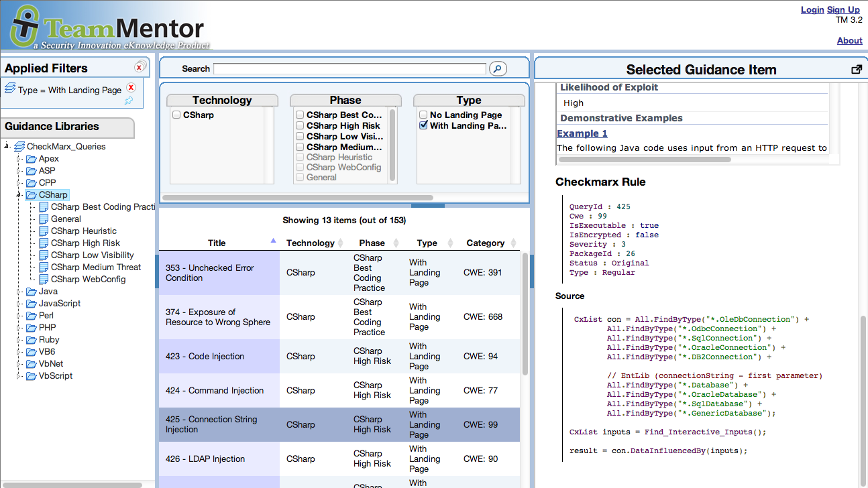Check the CSharp Medium... Phase checkbox
The height and width of the screenshot is (488, 868).
[300, 147]
